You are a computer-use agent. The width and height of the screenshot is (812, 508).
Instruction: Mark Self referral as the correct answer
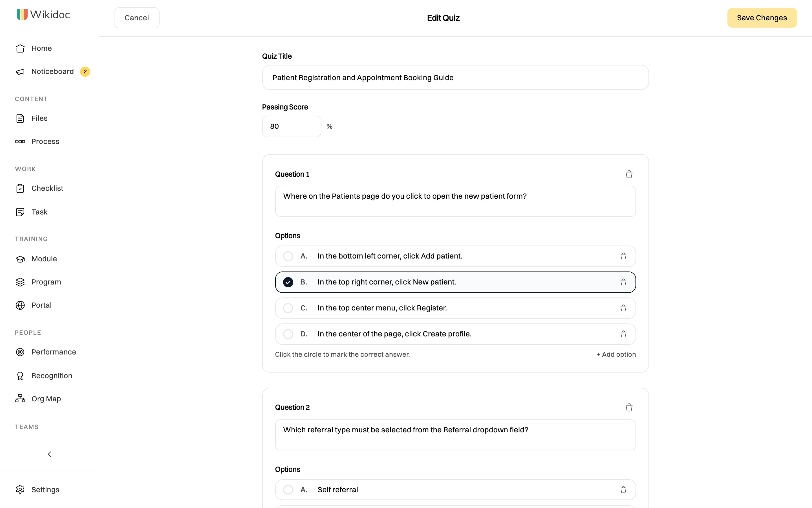288,490
